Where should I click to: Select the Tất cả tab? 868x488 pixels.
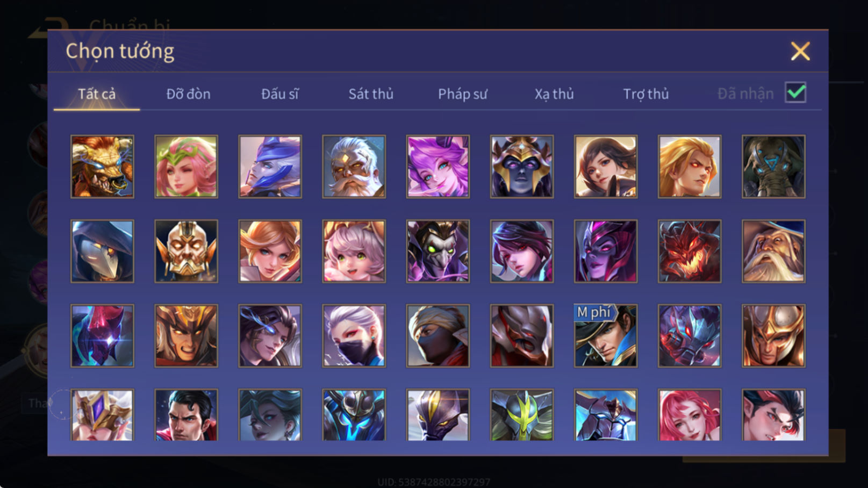[x=97, y=94]
